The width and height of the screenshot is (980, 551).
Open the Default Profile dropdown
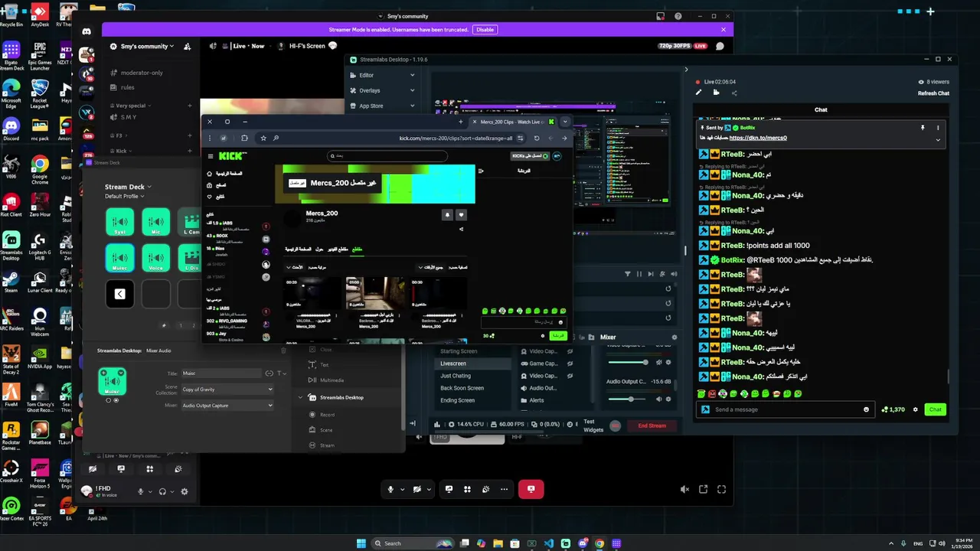click(124, 197)
